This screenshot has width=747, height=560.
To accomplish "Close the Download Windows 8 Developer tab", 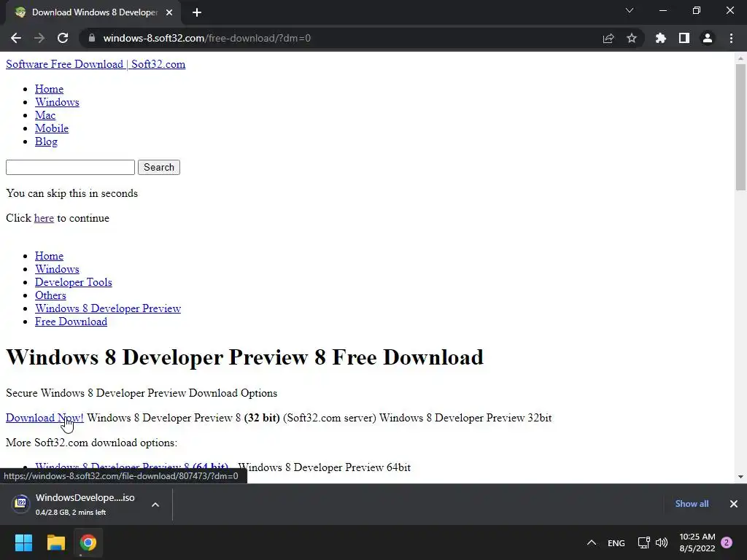I will point(169,12).
